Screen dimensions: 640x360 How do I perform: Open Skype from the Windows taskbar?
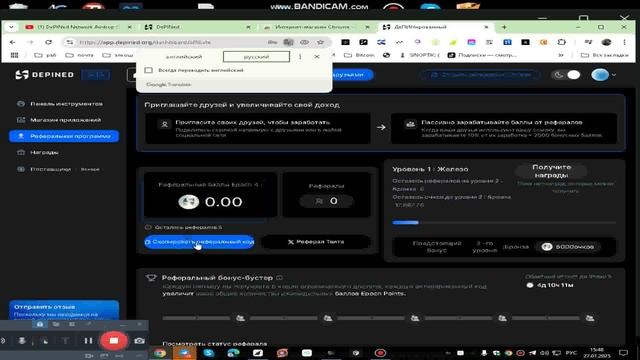coord(209,353)
